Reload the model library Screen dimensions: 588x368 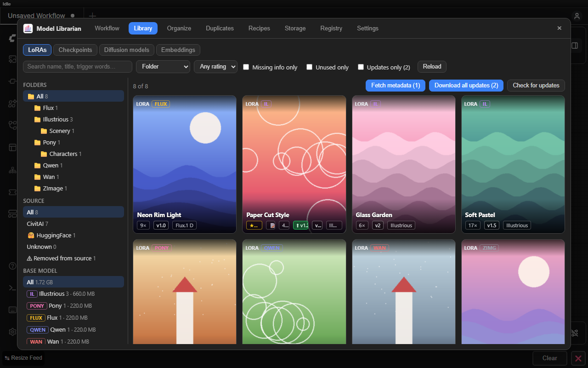pos(432,67)
